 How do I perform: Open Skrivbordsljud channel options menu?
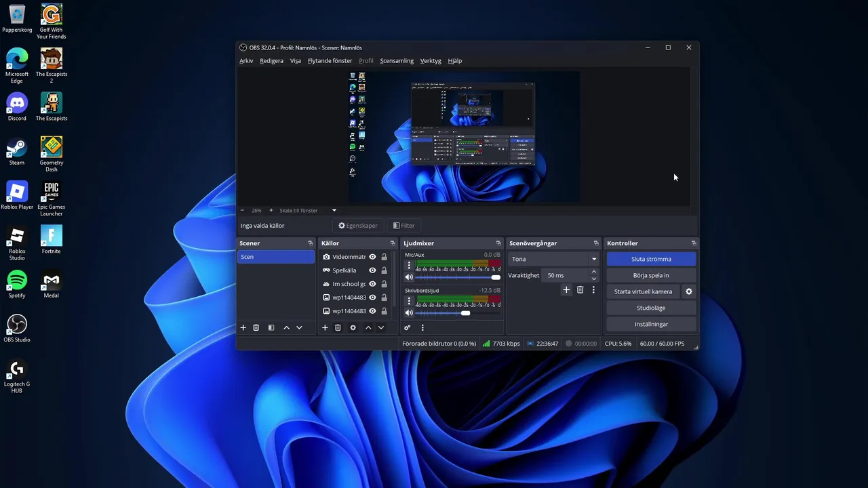pos(409,301)
